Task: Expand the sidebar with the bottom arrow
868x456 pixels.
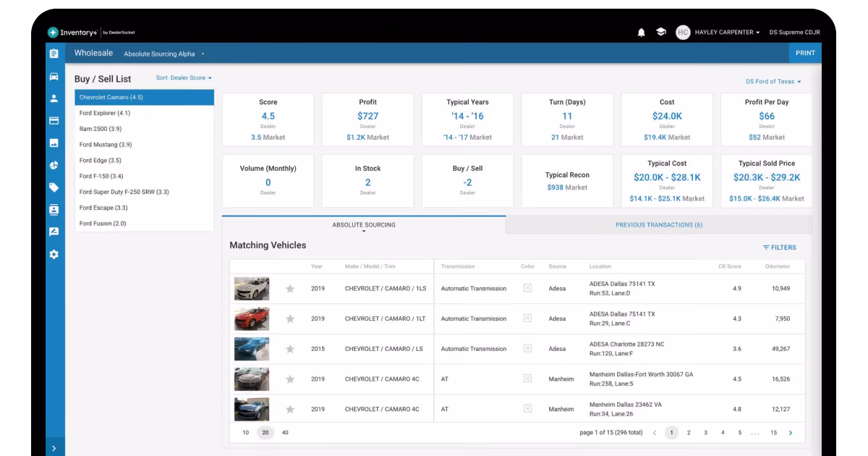Action: (x=54, y=449)
